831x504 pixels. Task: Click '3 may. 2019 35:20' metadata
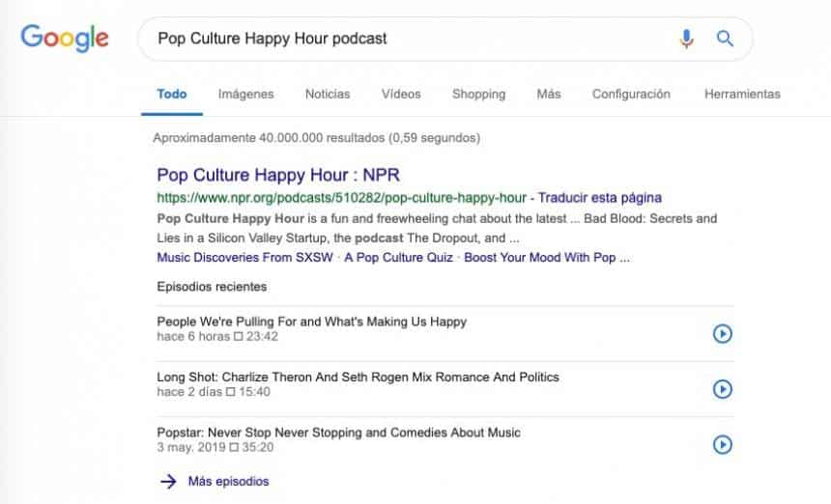click(x=215, y=447)
